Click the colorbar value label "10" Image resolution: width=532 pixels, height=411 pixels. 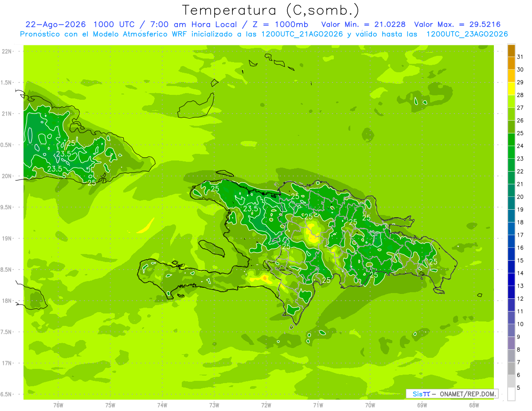click(x=520, y=324)
